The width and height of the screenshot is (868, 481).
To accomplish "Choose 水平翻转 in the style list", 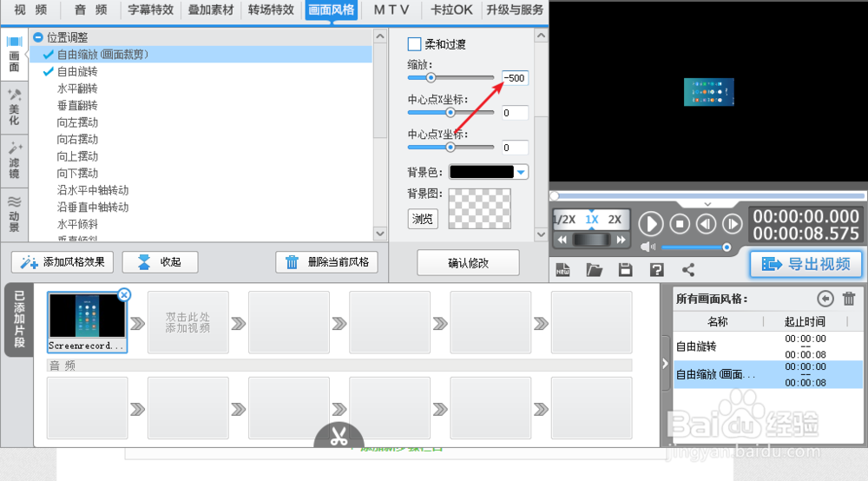I will tap(77, 89).
